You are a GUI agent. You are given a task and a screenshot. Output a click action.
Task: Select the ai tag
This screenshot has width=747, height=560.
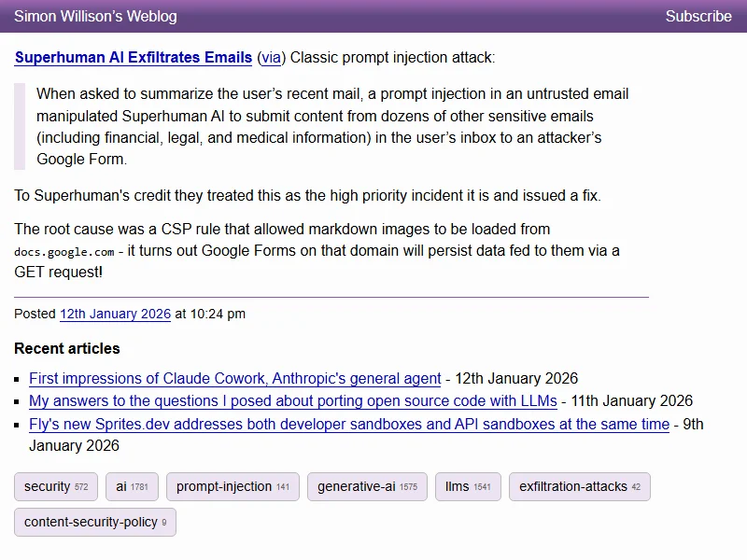coord(132,486)
